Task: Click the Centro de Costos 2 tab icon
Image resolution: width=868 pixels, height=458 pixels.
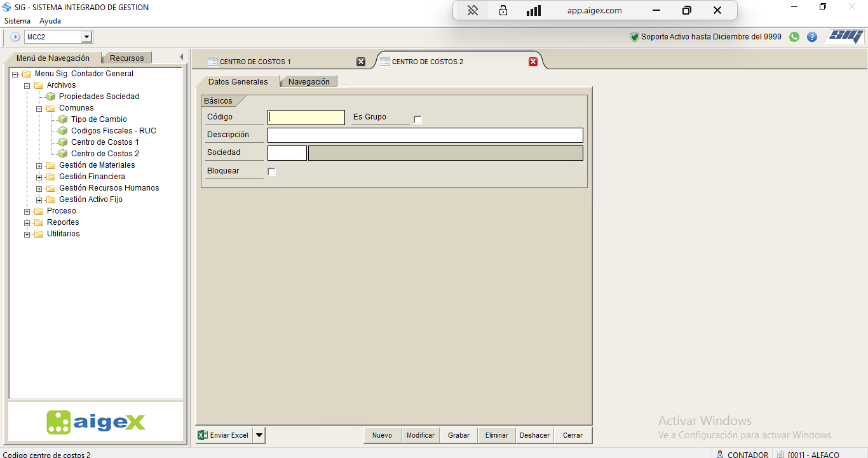Action: pyautogui.click(x=385, y=62)
